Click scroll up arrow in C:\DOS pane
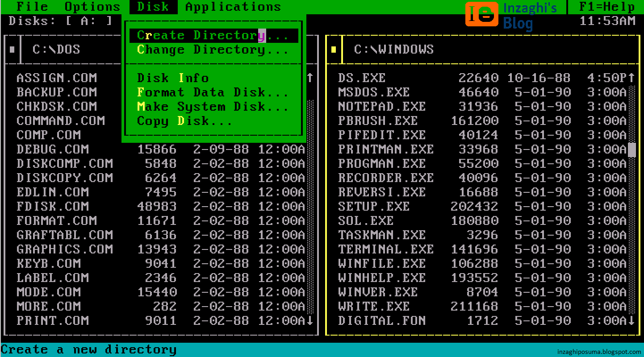This screenshot has width=644, height=357. pos(310,78)
